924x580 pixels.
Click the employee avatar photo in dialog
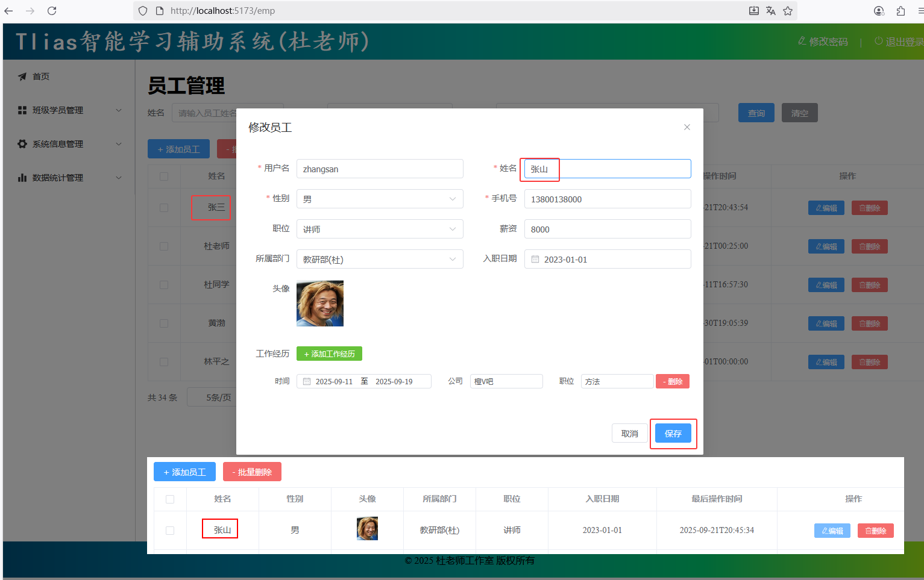pyautogui.click(x=320, y=304)
